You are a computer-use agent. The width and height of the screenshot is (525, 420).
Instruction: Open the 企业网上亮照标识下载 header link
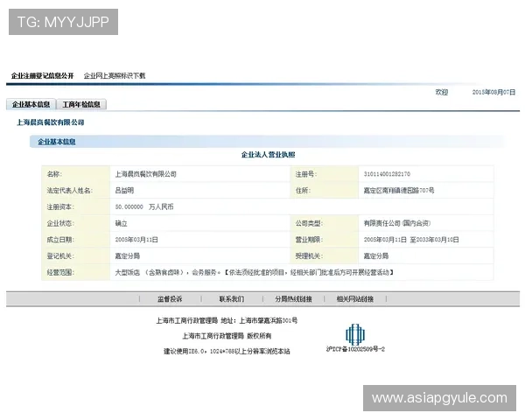point(115,76)
